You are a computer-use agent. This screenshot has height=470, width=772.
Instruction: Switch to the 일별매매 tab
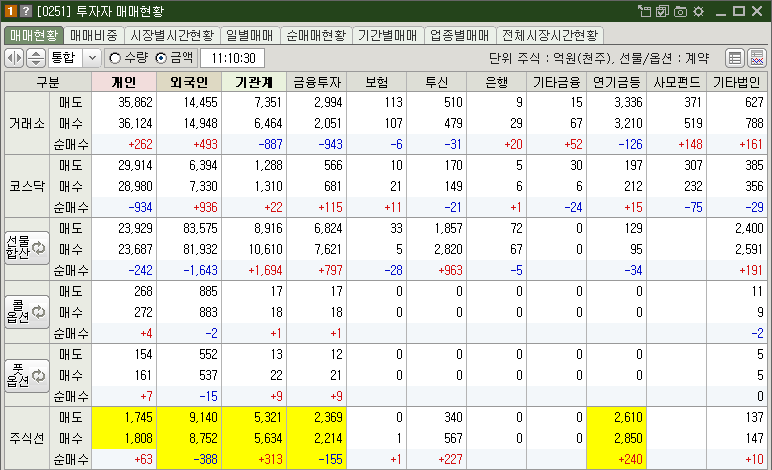tap(250, 35)
